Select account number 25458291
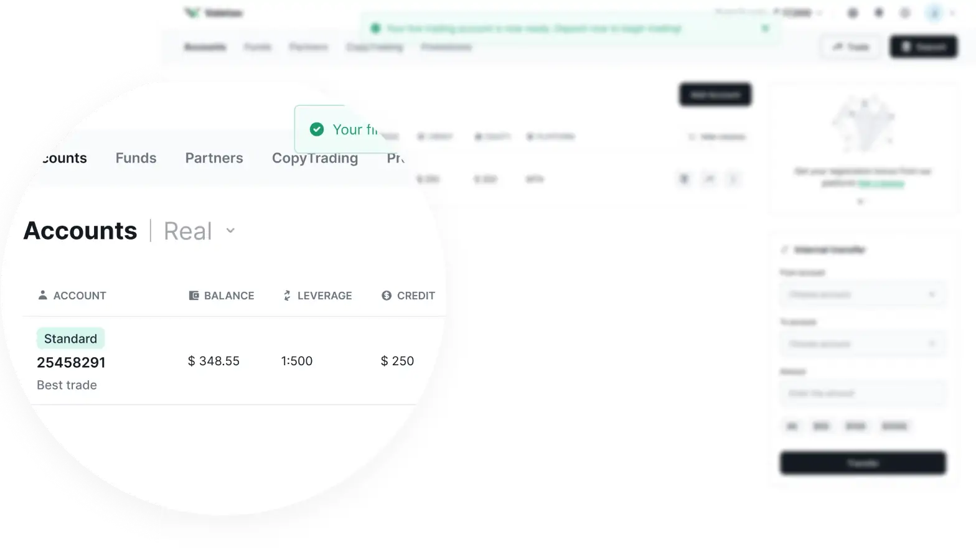The height and width of the screenshot is (560, 976). 71,362
